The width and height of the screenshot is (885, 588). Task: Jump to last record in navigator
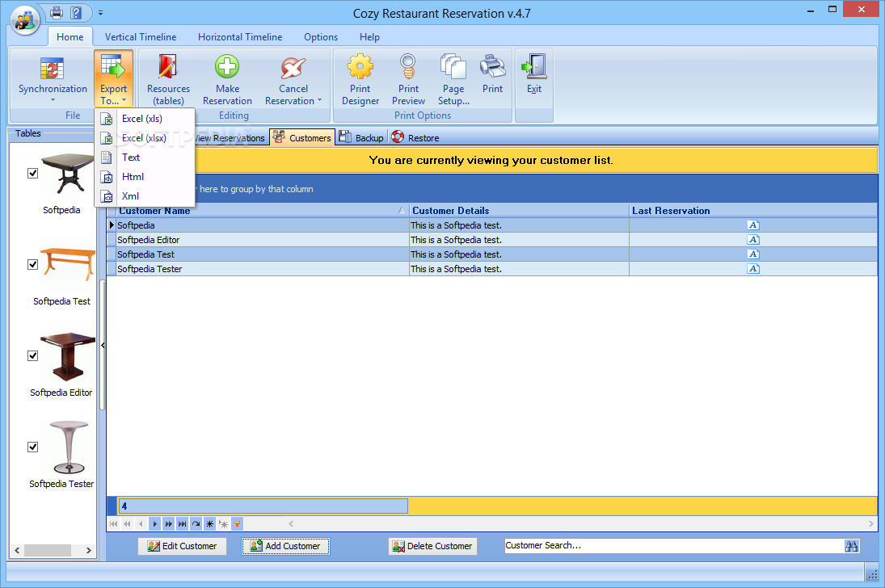point(183,523)
